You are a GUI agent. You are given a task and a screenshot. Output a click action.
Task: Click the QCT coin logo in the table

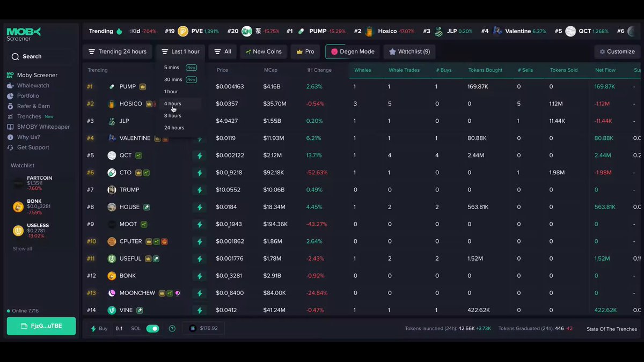pos(112,156)
